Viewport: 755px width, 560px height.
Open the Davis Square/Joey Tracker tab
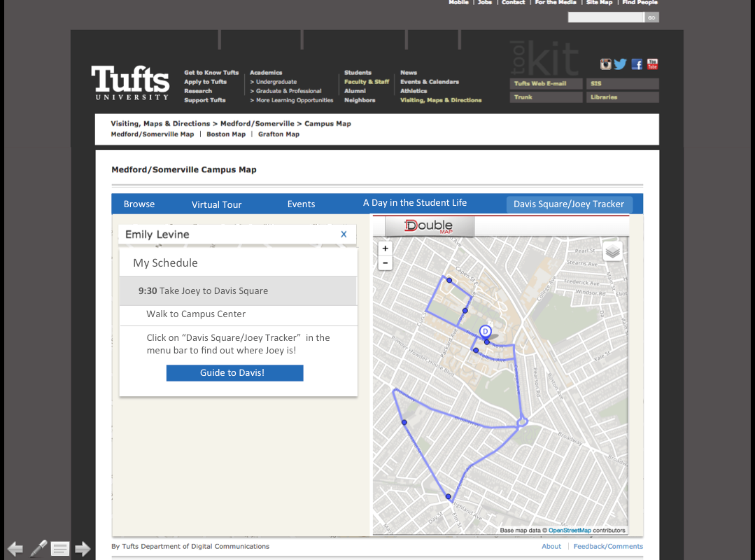coord(569,204)
